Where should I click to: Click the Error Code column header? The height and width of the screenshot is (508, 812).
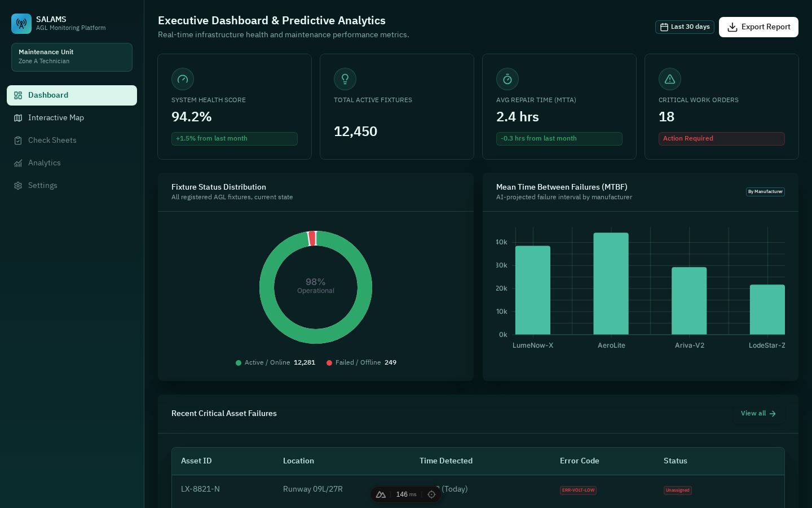[580, 461]
